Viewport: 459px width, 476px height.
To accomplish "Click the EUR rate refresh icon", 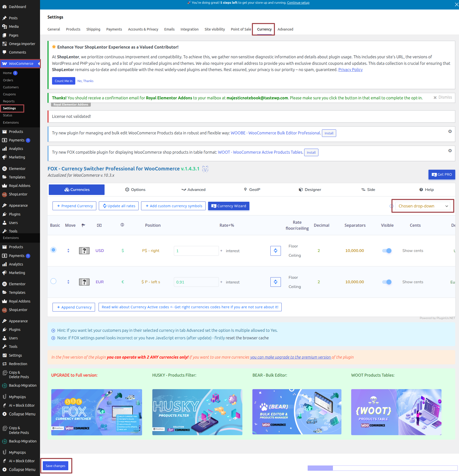I will pyautogui.click(x=275, y=282).
